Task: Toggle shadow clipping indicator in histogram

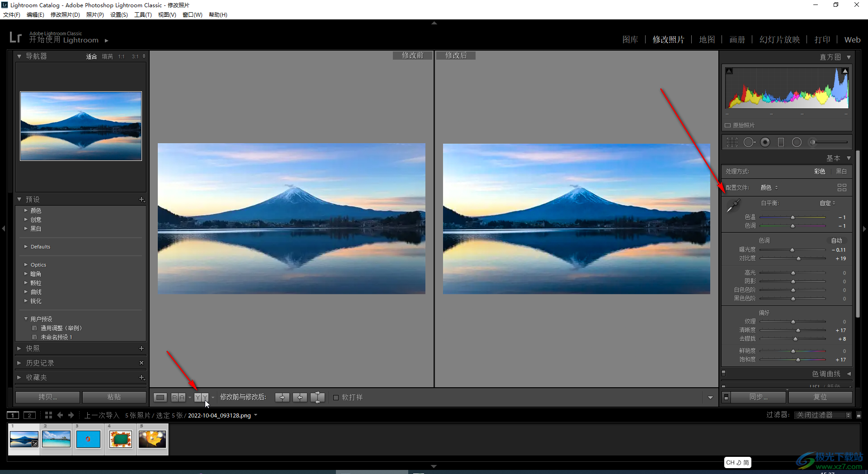Action: click(x=729, y=71)
